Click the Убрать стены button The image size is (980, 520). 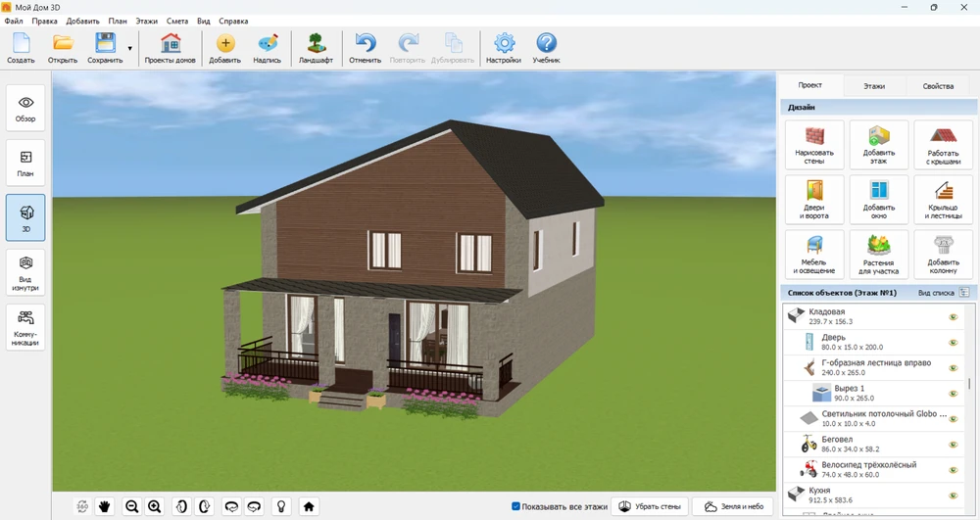651,506
